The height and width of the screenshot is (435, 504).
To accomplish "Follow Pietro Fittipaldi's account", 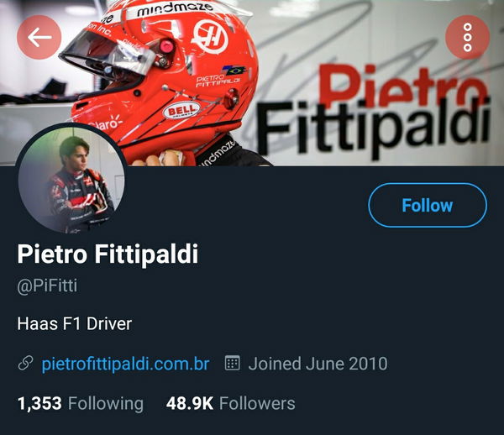I will (428, 205).
